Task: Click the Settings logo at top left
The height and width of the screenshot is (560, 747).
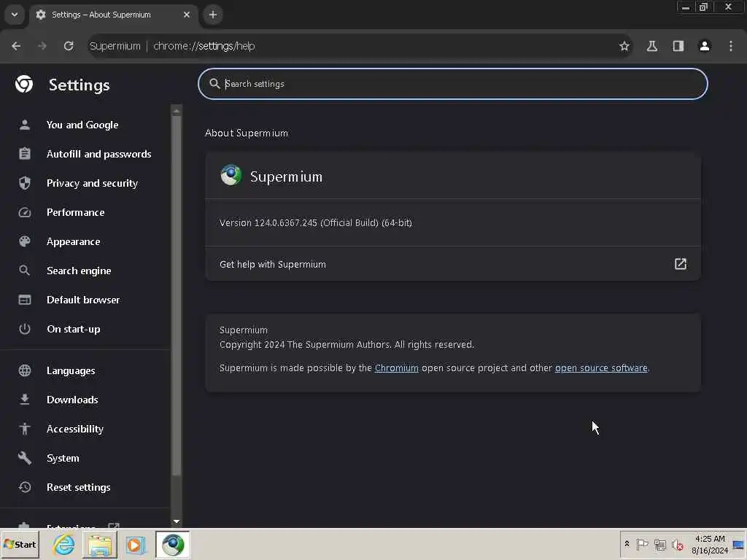Action: 24,84
